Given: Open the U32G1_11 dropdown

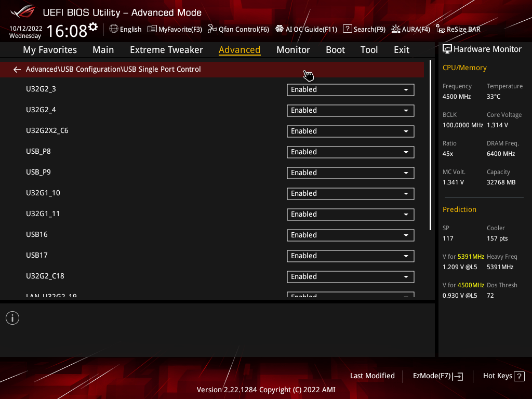Looking at the screenshot, I should pos(351,215).
